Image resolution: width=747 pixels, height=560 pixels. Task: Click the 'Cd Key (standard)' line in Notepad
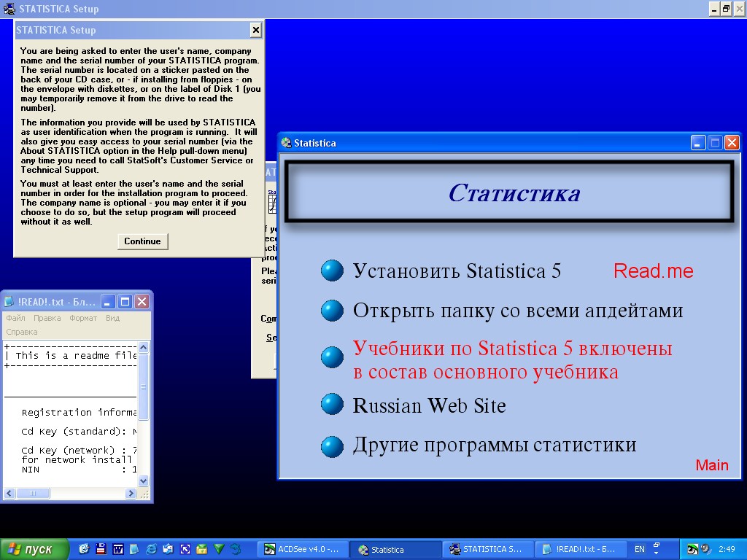[79, 432]
